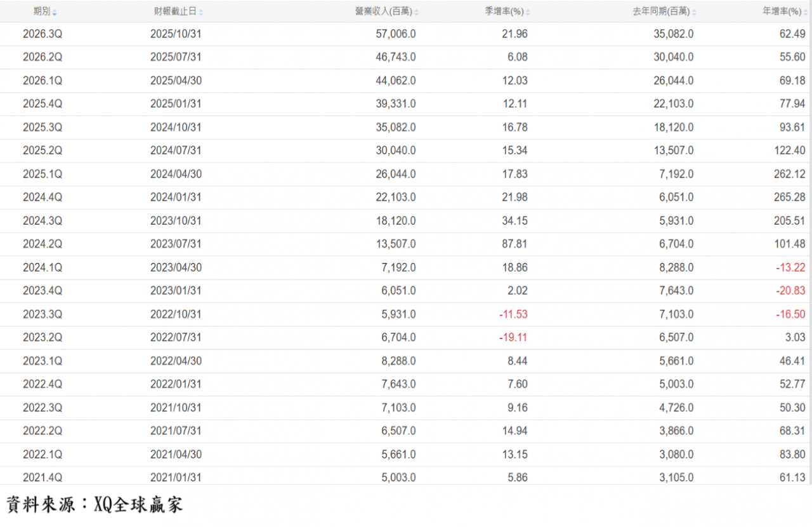Select the 2021.4Q period cell
812x527 pixels.
click(x=43, y=477)
